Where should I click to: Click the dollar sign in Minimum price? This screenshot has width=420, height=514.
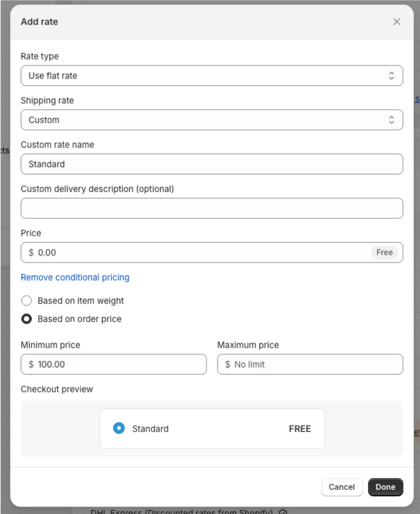point(31,364)
